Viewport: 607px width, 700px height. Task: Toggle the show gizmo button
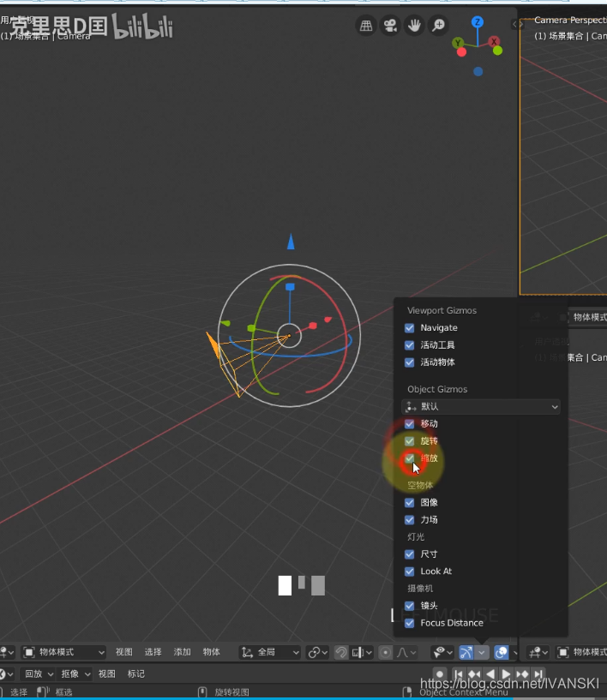coord(466,652)
